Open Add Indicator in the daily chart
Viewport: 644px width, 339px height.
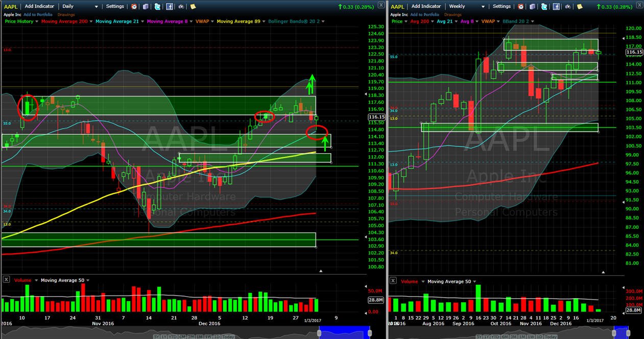tap(40, 7)
